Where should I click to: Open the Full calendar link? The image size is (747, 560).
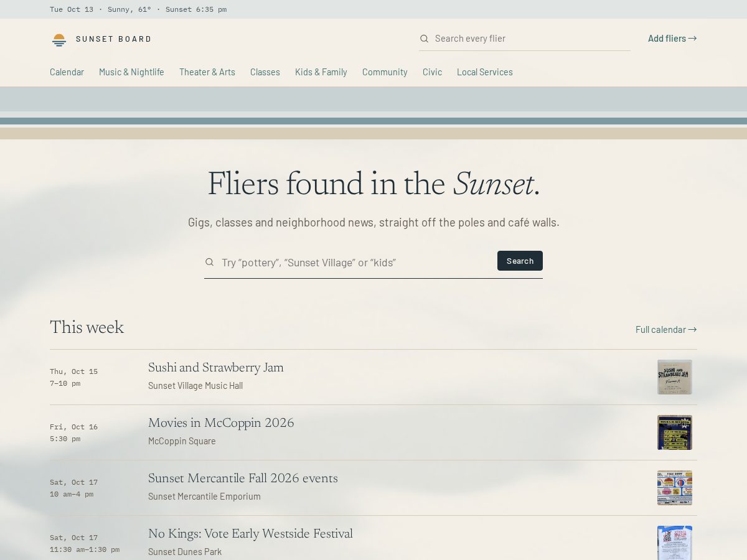tap(666, 330)
